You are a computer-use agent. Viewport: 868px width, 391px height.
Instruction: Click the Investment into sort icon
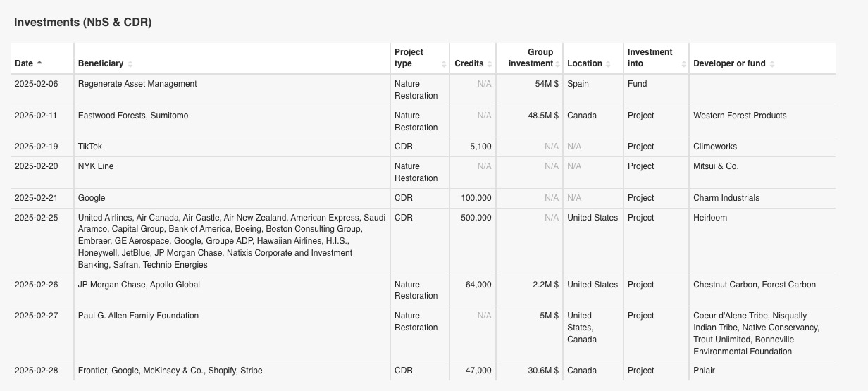click(x=684, y=64)
